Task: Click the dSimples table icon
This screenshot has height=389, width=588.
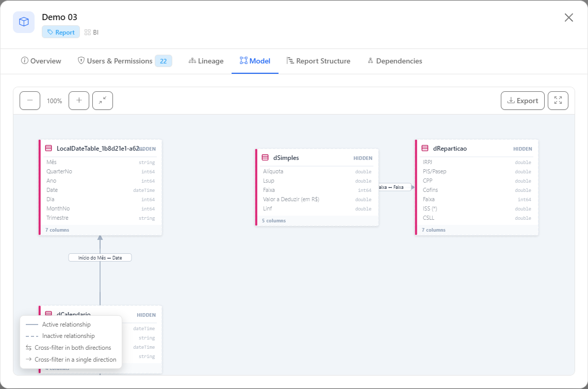Action: pyautogui.click(x=265, y=157)
